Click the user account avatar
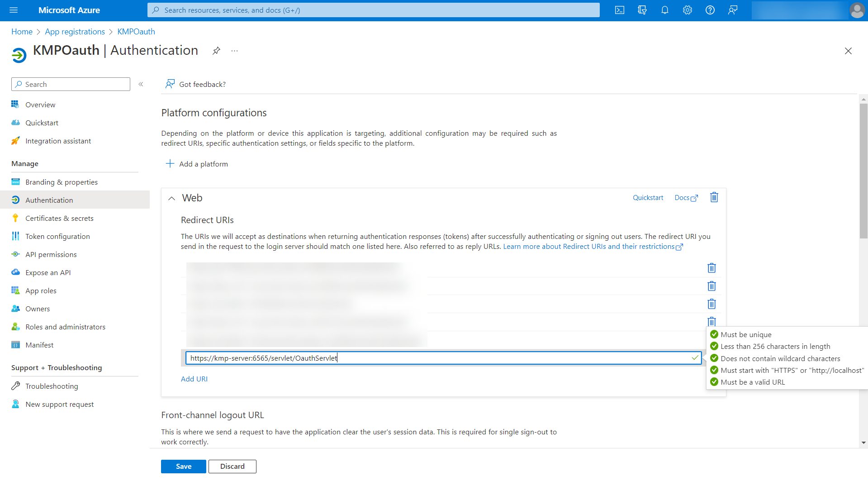The width and height of the screenshot is (868, 481). tap(857, 10)
